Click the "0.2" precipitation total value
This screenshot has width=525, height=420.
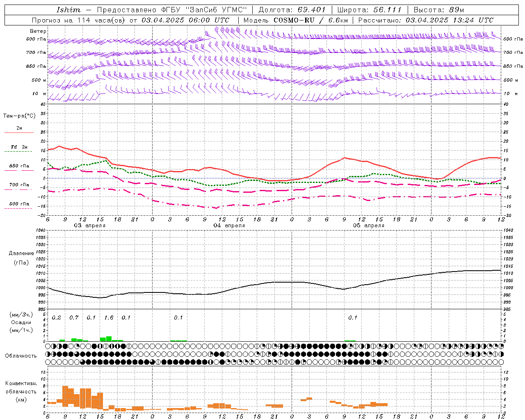[56, 318]
